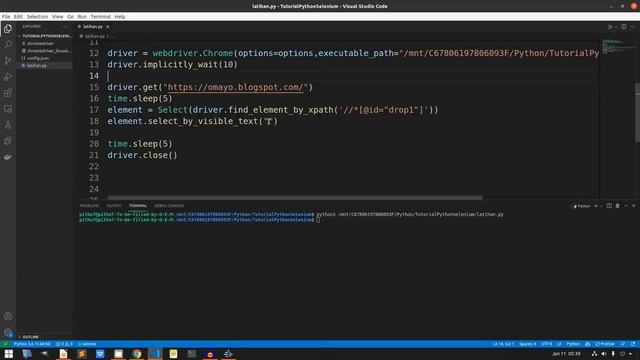Split the editor to the right
The width and height of the screenshot is (640, 360).
[624, 27]
